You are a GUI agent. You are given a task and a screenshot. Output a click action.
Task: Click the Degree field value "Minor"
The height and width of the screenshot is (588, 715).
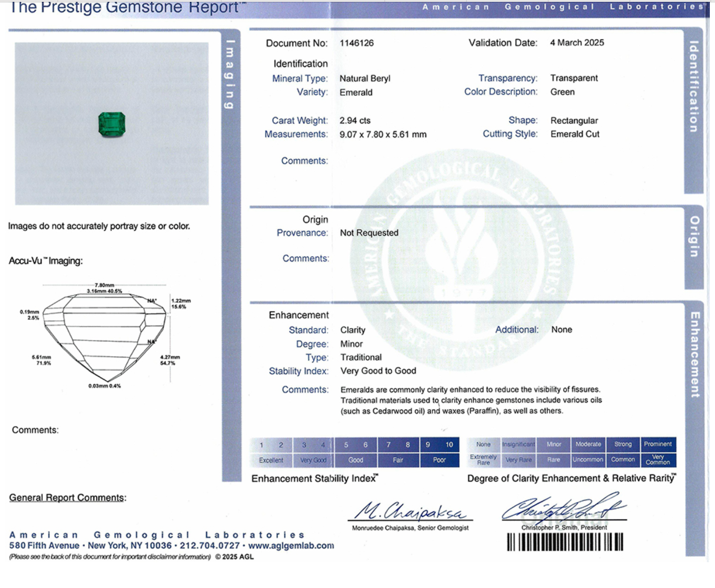[x=351, y=344]
